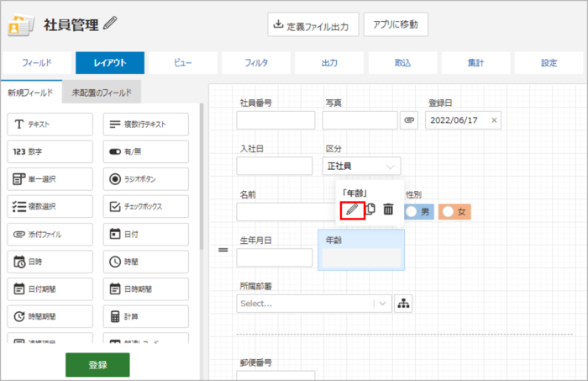The width and height of the screenshot is (588, 381).
Task: Click the organization tree icon by 所属部署
Action: click(x=403, y=304)
